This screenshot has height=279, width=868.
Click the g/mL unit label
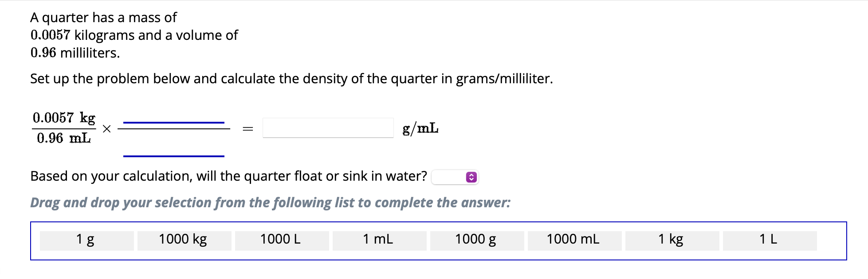point(419,128)
